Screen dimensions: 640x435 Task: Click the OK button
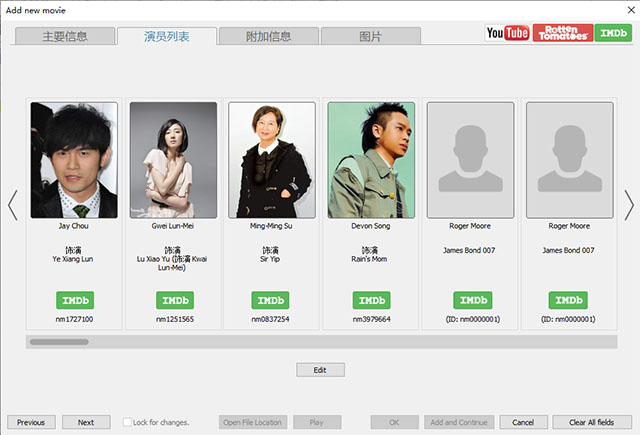(394, 422)
